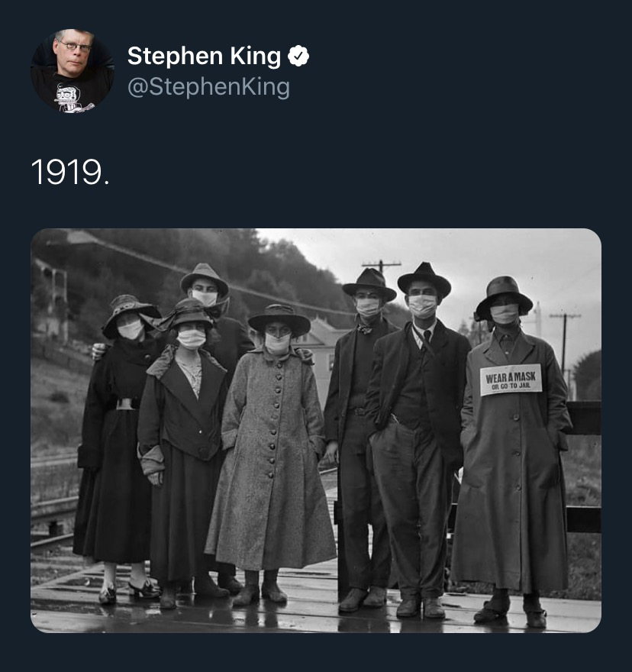Image resolution: width=632 pixels, height=672 pixels.
Task: Click the "1919." tweet text
Action: [70, 173]
